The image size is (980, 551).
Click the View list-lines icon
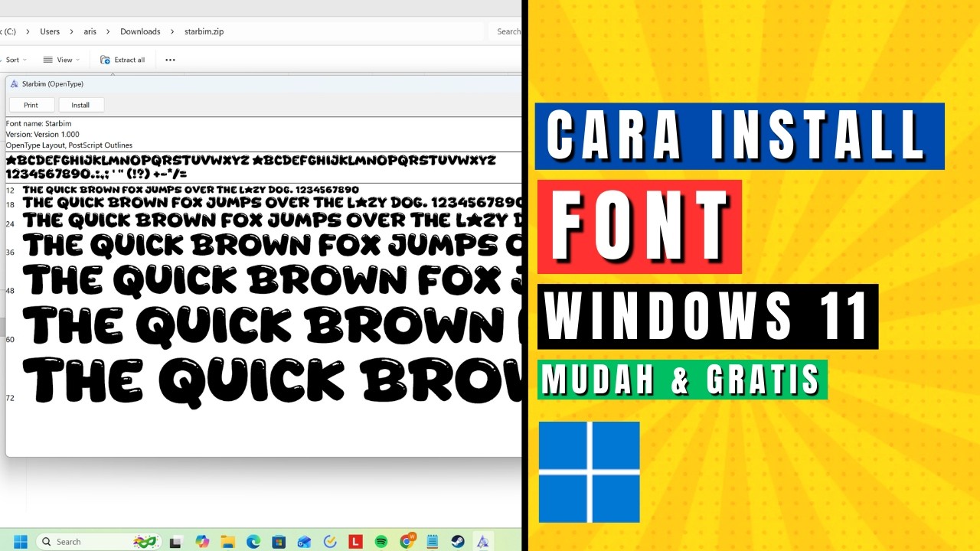(47, 60)
